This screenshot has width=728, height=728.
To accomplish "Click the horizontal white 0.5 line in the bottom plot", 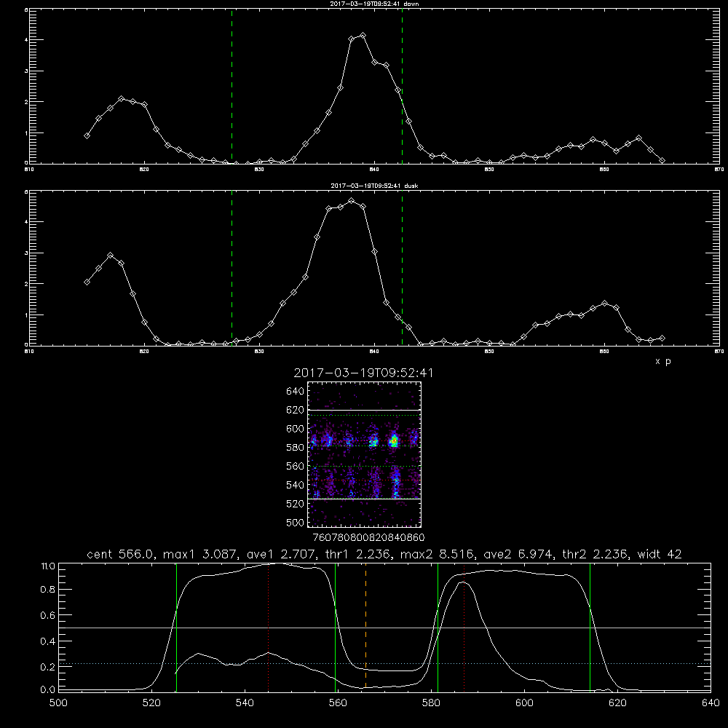I will tap(385, 628).
